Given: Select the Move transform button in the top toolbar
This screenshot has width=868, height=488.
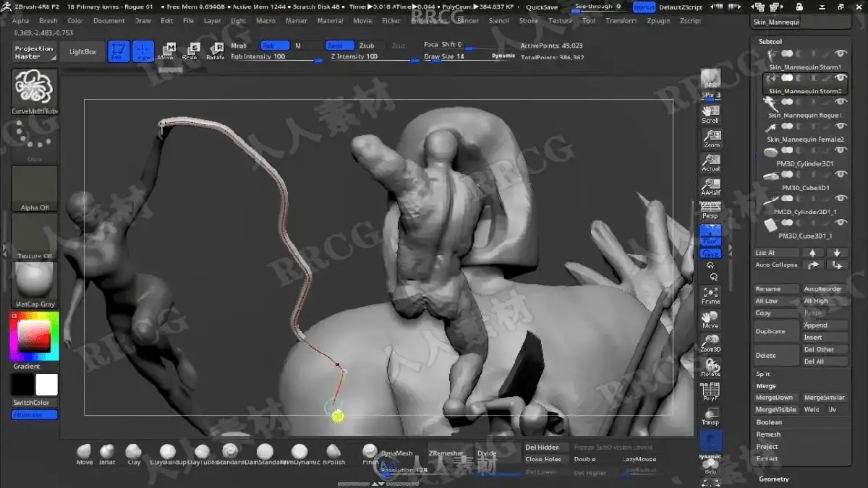Looking at the screenshot, I should (x=166, y=51).
